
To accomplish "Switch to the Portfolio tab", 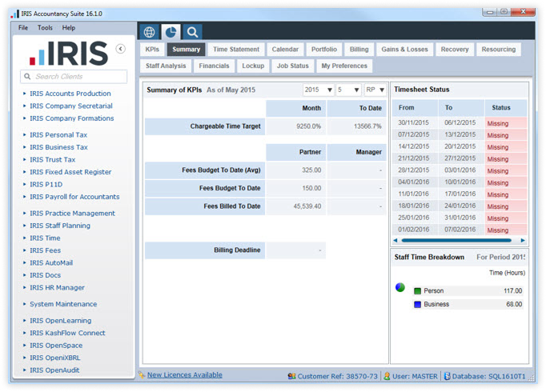I will coord(324,50).
